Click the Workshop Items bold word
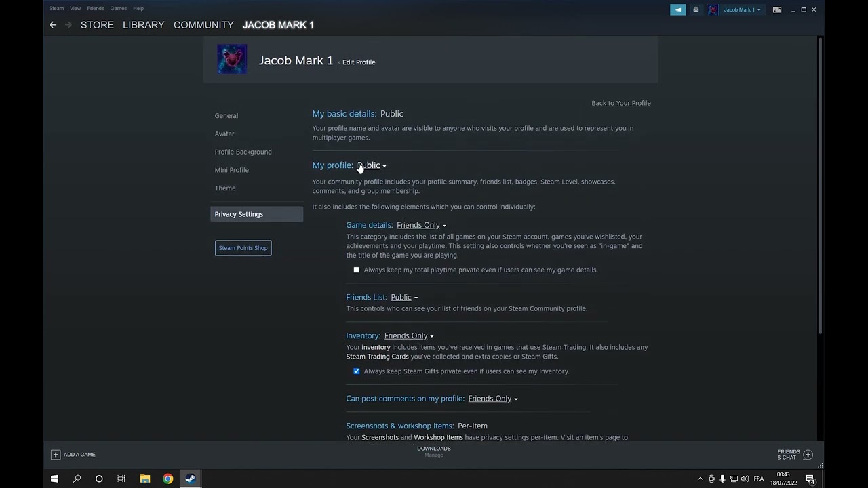 coord(438,437)
